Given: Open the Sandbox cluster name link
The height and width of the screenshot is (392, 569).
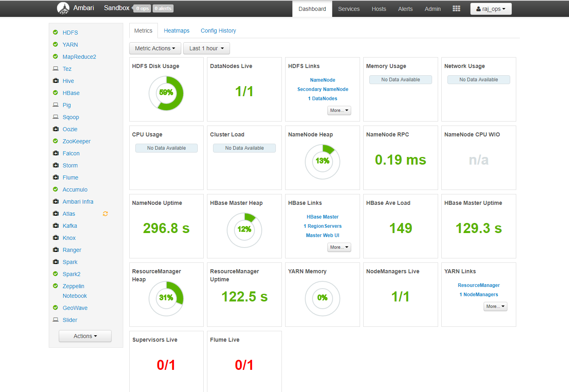Looking at the screenshot, I should tap(117, 8).
